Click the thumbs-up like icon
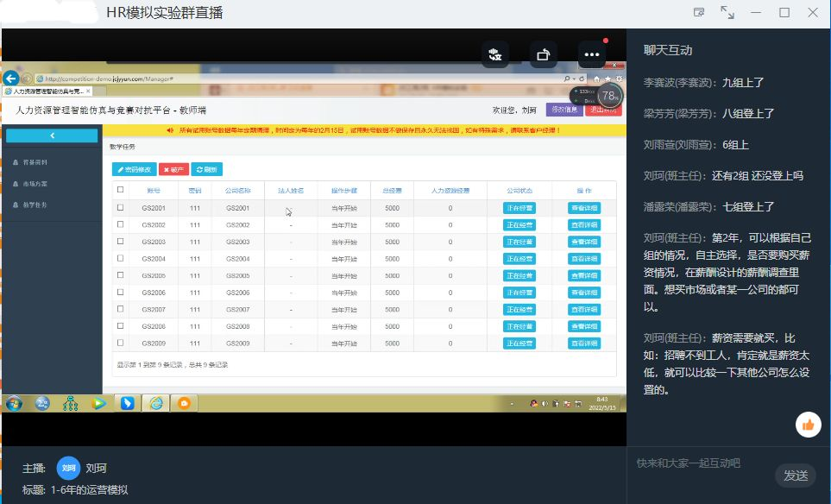The image size is (831, 504). click(809, 424)
